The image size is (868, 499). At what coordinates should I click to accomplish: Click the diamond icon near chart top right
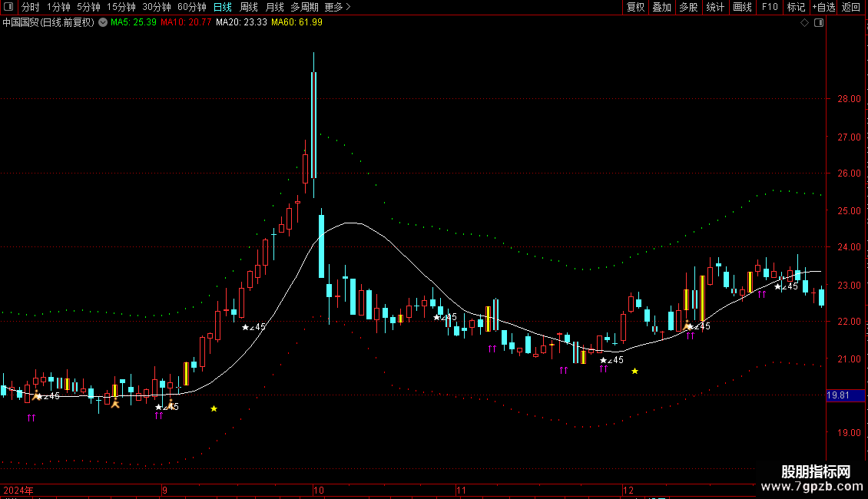pyautogui.click(x=805, y=23)
